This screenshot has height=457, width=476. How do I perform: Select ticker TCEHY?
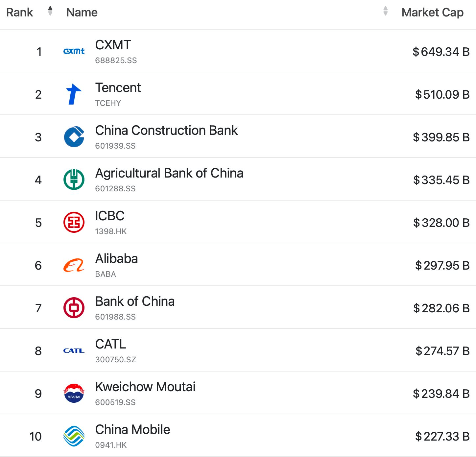click(108, 103)
